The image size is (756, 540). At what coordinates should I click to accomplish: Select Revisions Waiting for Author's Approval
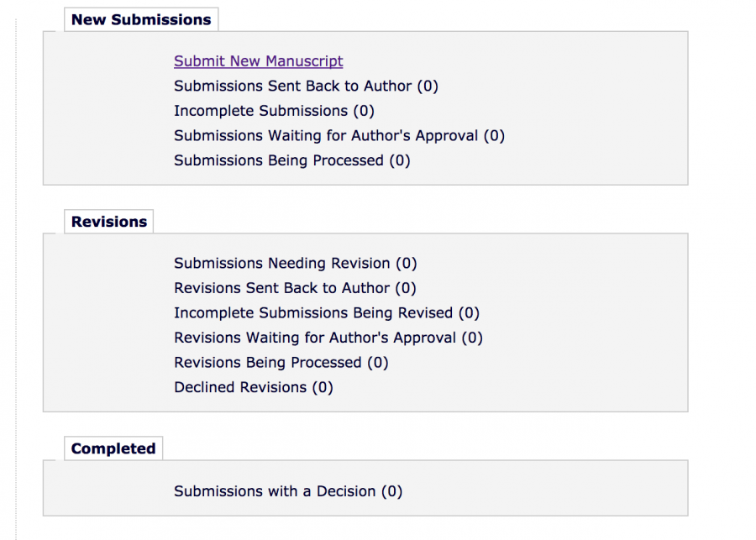point(315,338)
